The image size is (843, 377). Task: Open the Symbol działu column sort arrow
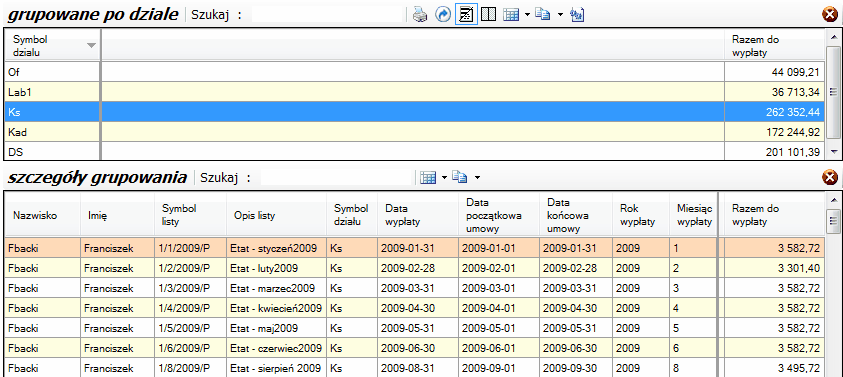click(91, 46)
